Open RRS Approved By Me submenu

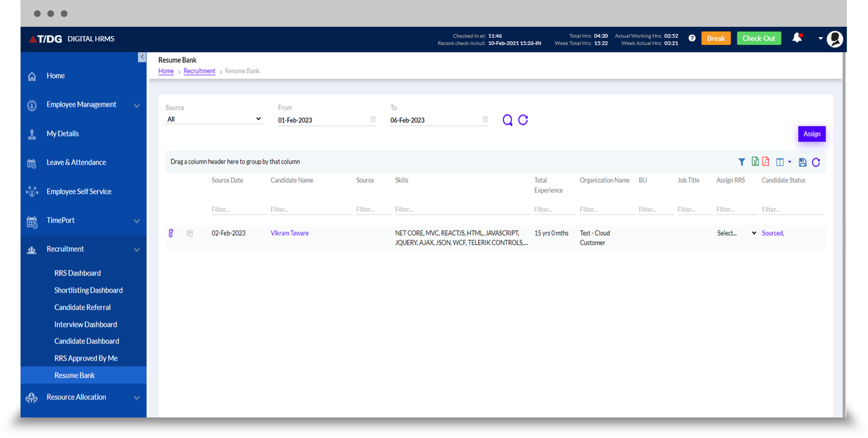(86, 358)
